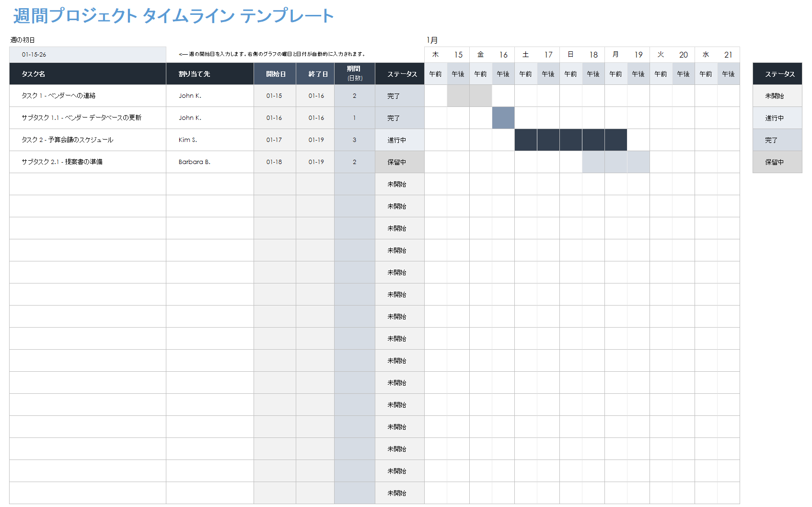Click the 午前 header under 水
This screenshot has height=507, width=812.
coord(706,74)
